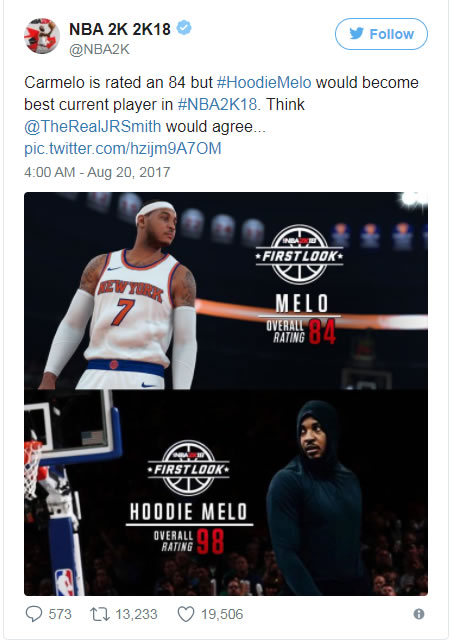451x643 pixels.
Task: Visit @TheRealJRSmith profile mention
Action: 93,126
